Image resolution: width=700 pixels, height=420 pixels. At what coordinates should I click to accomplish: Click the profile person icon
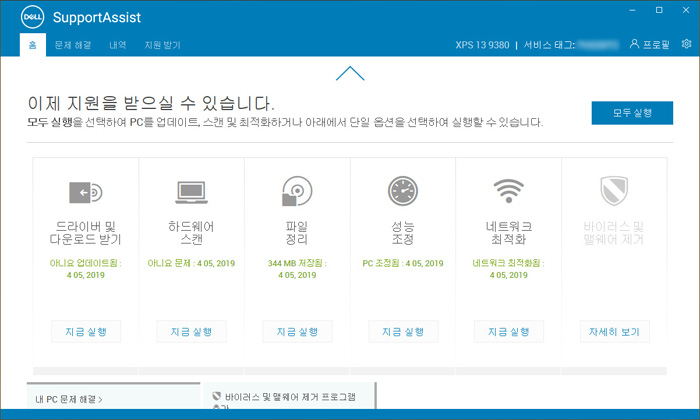coord(634,44)
